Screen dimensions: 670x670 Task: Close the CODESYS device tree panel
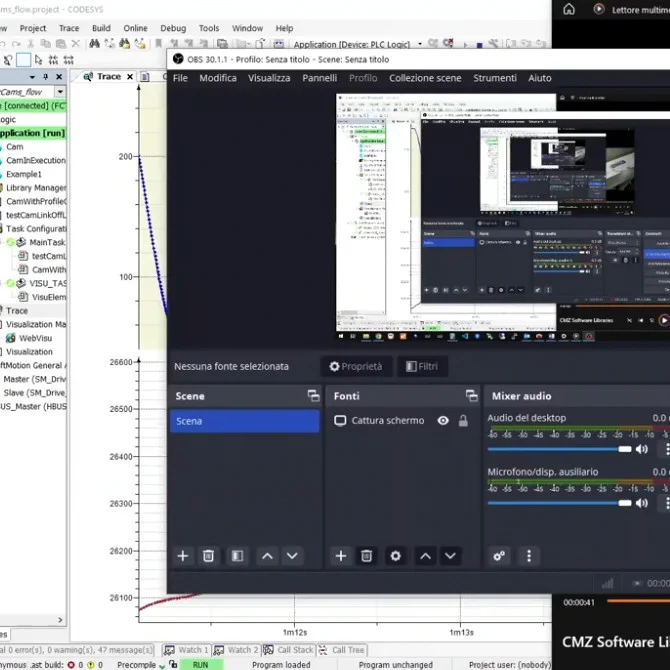tap(59, 77)
